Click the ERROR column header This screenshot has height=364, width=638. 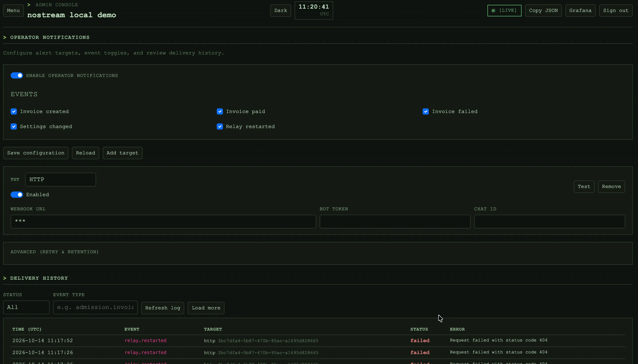(457, 329)
